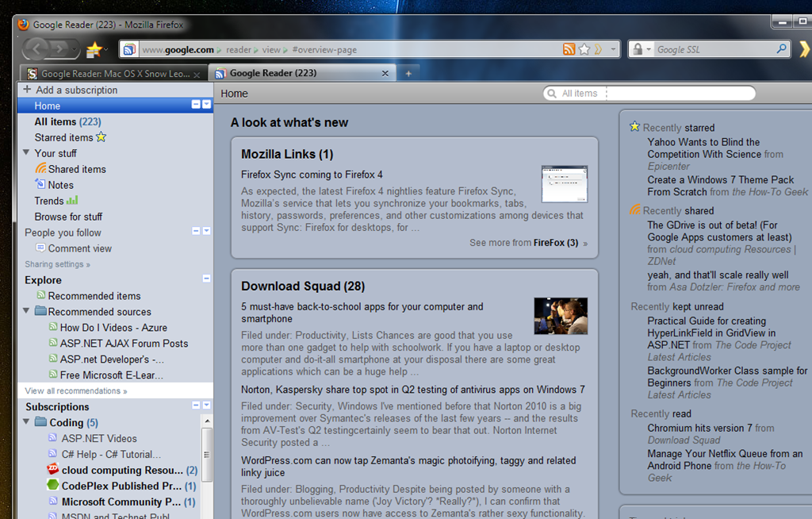This screenshot has width=812, height=519.
Task: Minimize the Explore section with minus button
Action: point(206,279)
